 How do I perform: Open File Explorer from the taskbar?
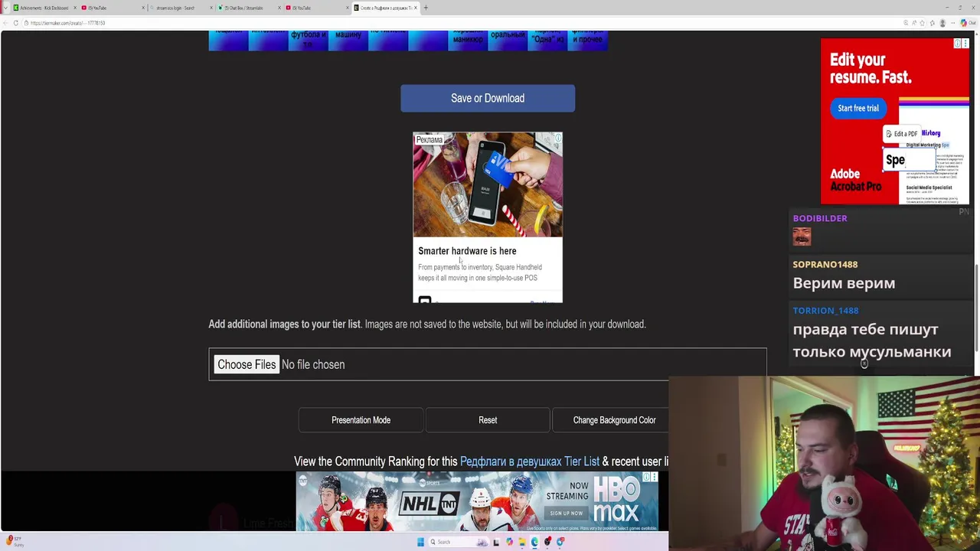(522, 542)
